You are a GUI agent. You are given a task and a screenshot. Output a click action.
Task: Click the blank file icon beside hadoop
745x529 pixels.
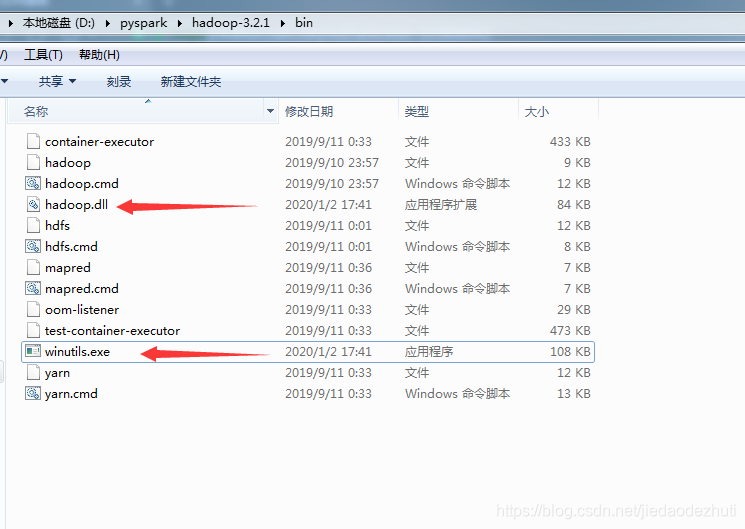pos(33,163)
